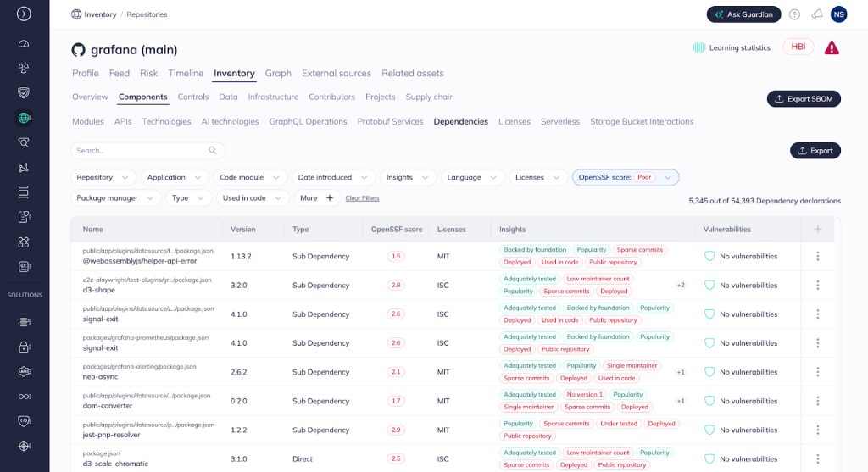Select the Licenses sub-tab
This screenshot has height=472, width=868.
tap(514, 122)
